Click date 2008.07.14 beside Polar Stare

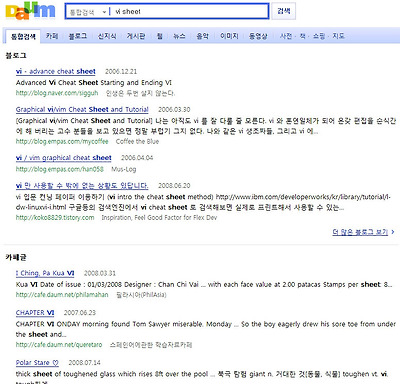84,363
